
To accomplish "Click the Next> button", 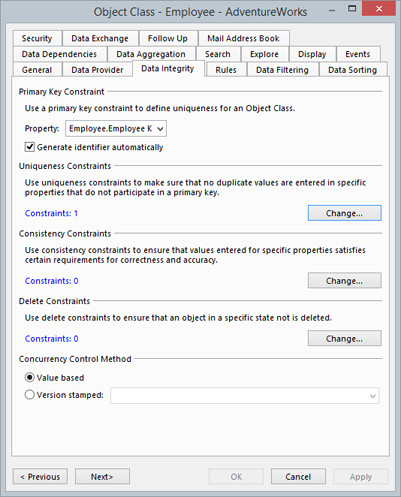I will pyautogui.click(x=102, y=477).
